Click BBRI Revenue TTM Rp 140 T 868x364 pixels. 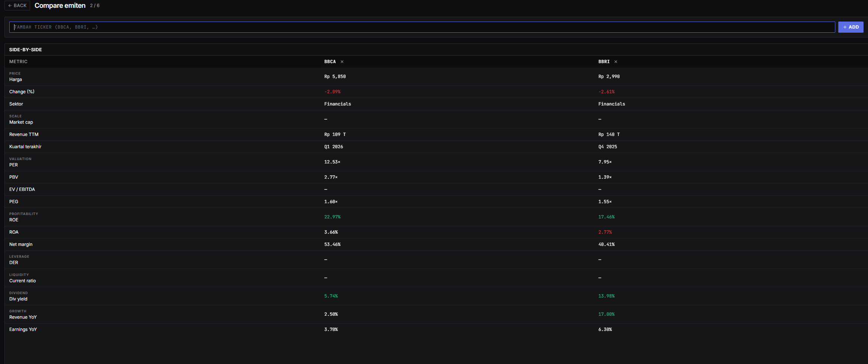[x=609, y=134]
